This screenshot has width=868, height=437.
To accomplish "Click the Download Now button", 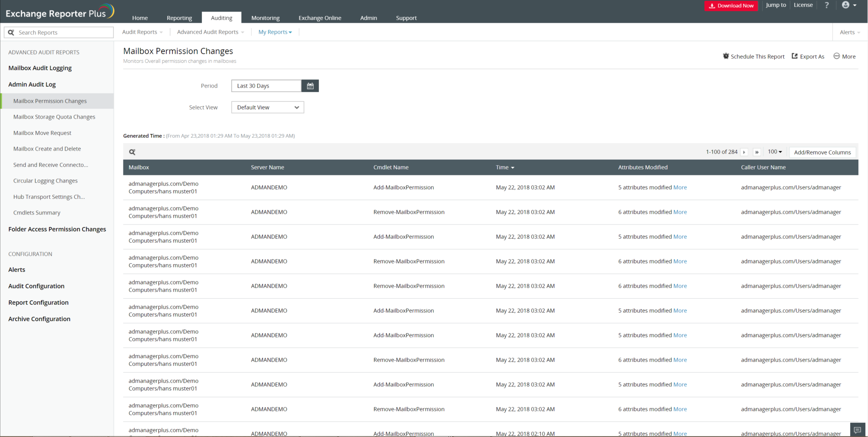I will tap(731, 5).
